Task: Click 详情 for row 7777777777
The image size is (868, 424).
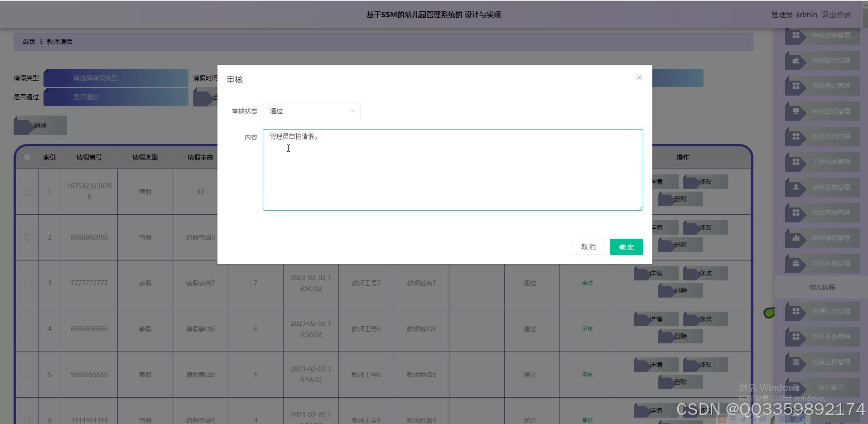Action: [x=656, y=273]
